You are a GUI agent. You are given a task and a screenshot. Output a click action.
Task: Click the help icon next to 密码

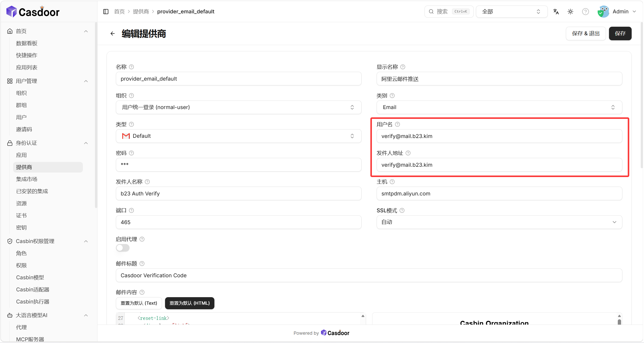(131, 153)
